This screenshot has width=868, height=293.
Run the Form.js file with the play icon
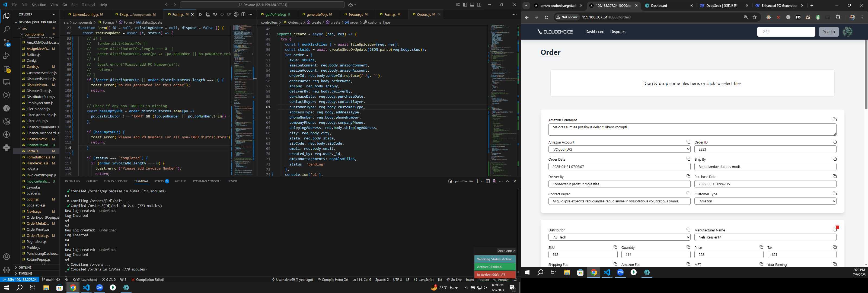pos(200,14)
